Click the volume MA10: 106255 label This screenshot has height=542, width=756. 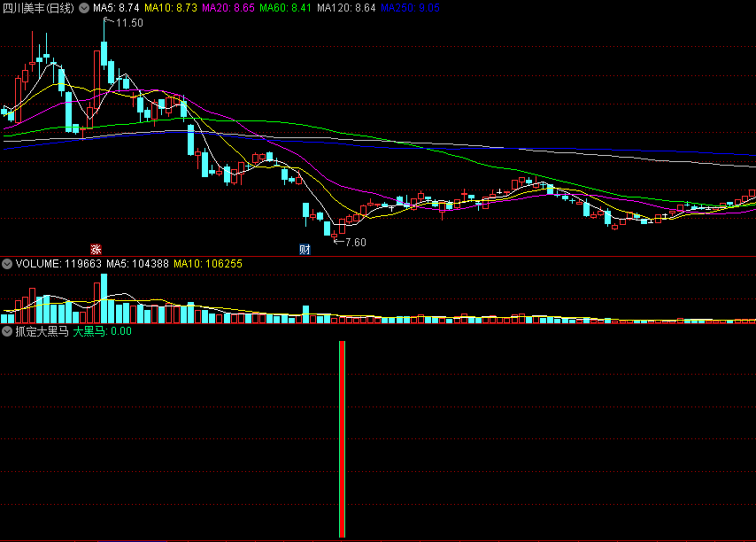coord(208,264)
